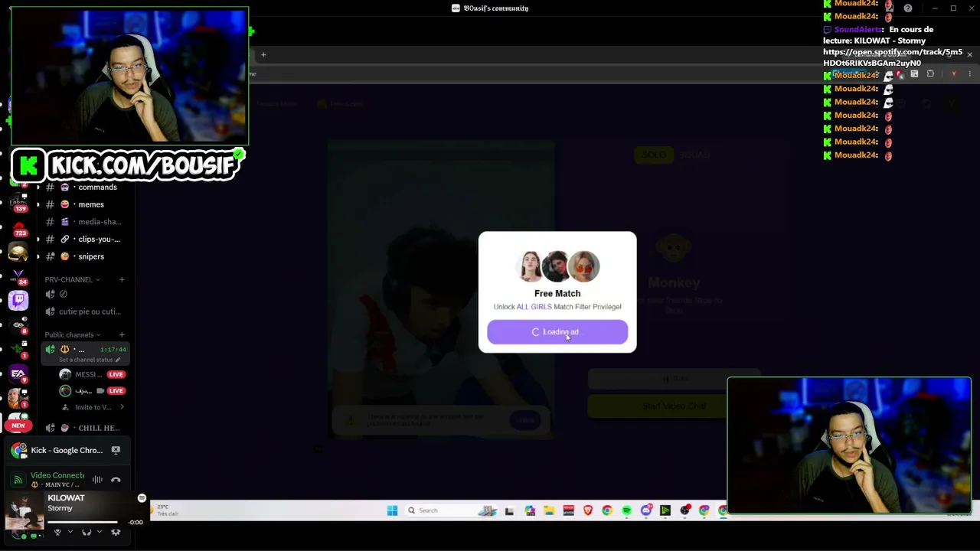The height and width of the screenshot is (551, 980).
Task: Open Discord user settings gear
Action: [x=116, y=533]
